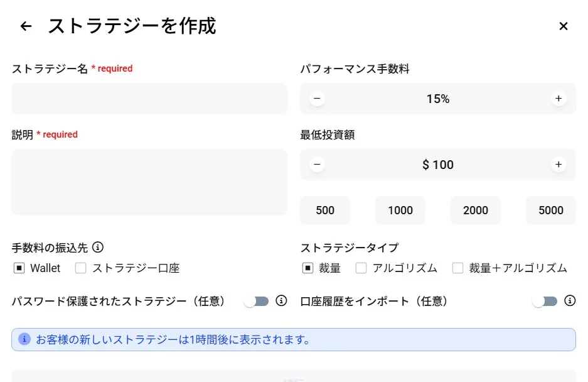The height and width of the screenshot is (382, 588).
Task: Click the 説明 description text area
Action: pyautogui.click(x=149, y=182)
